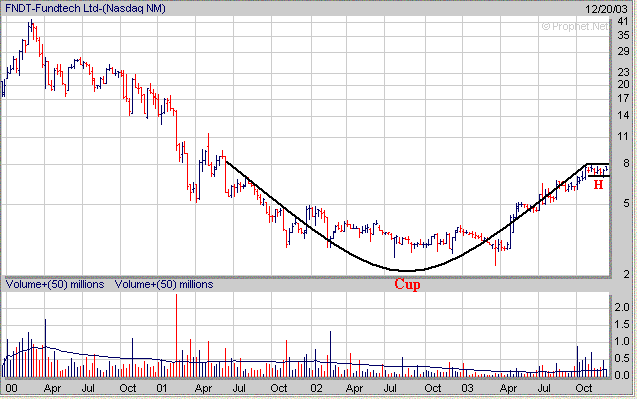Image resolution: width=639 pixels, height=399 pixels.
Task: Select the 0.0 volume axis label
Action: [621, 375]
